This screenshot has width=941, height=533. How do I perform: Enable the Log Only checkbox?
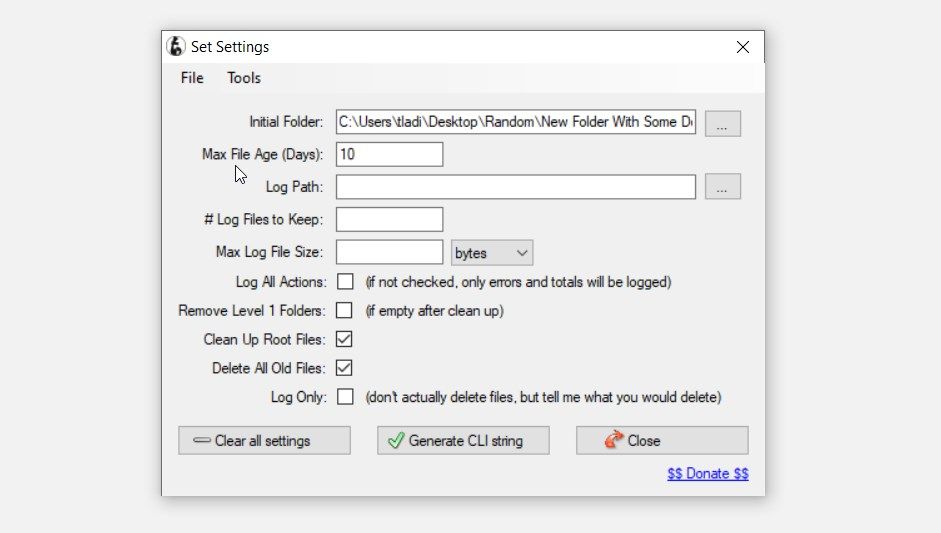coord(345,397)
